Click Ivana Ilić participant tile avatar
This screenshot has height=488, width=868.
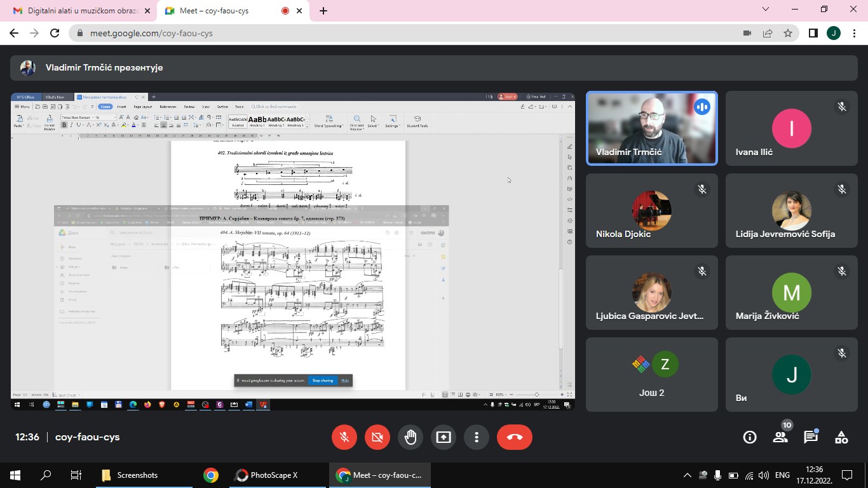coord(791,128)
